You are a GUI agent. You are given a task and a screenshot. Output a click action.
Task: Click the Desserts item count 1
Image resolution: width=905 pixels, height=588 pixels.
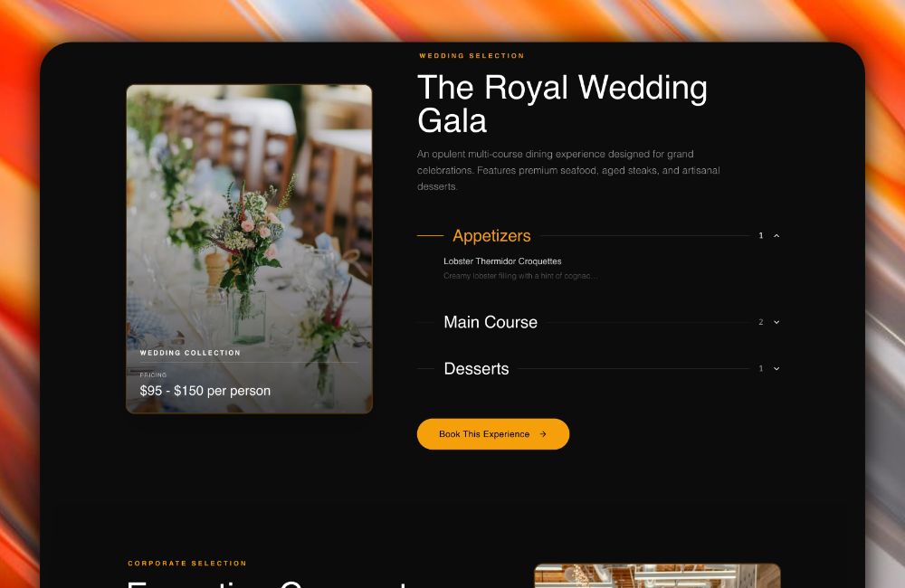click(761, 369)
